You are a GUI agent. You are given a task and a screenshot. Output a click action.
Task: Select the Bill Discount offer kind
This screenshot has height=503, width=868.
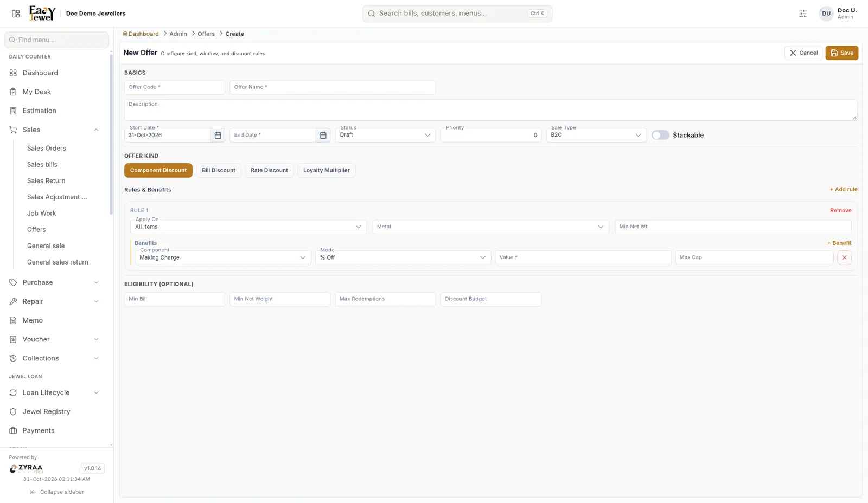(219, 170)
